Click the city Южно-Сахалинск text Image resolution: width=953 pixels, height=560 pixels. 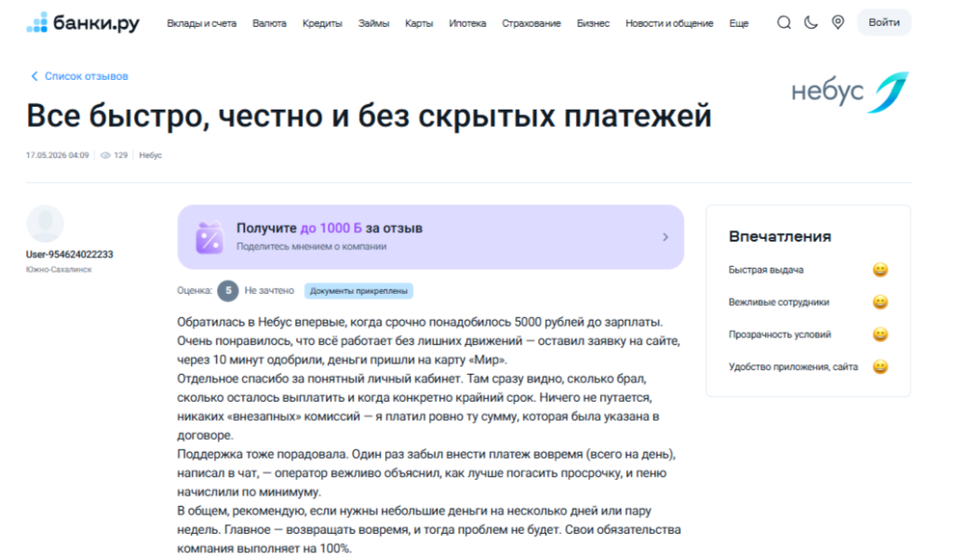click(x=59, y=270)
